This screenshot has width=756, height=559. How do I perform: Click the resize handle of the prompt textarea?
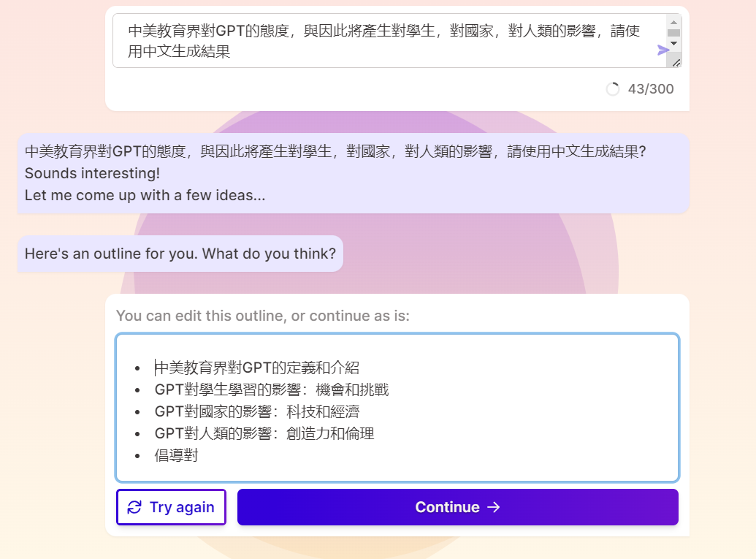[676, 63]
